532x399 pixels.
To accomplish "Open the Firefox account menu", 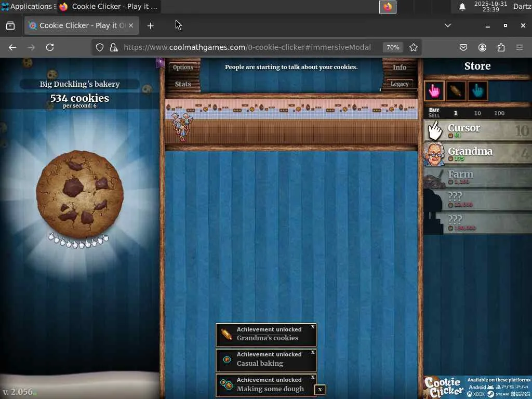I will click(x=482, y=47).
